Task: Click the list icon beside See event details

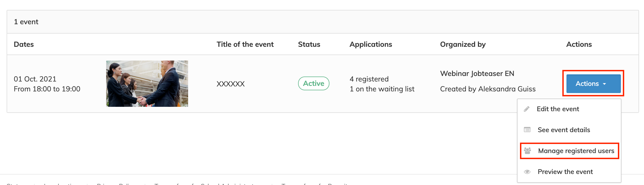Action: [527, 130]
